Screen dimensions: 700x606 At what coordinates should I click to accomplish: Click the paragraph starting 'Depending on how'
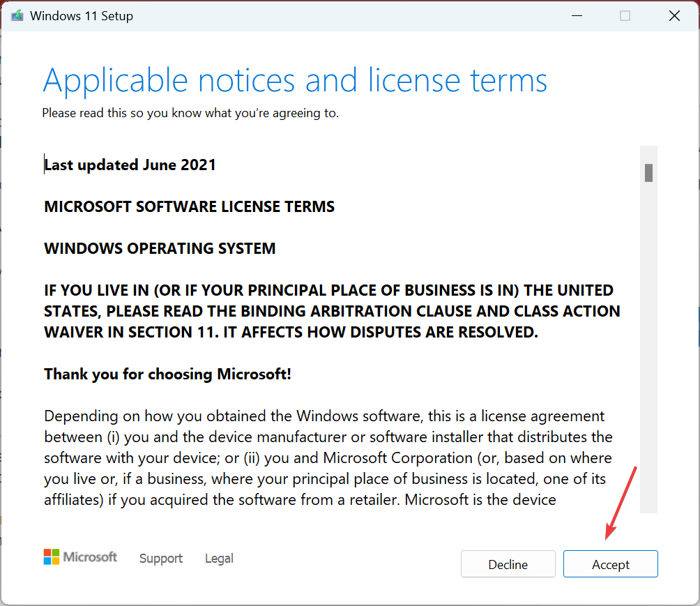328,457
